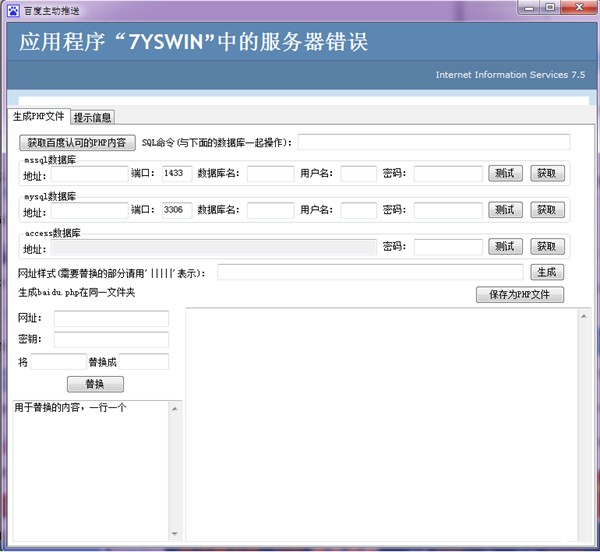Switch to the 提示信息 tab
Image resolution: width=600 pixels, height=552 pixels.
point(93,118)
